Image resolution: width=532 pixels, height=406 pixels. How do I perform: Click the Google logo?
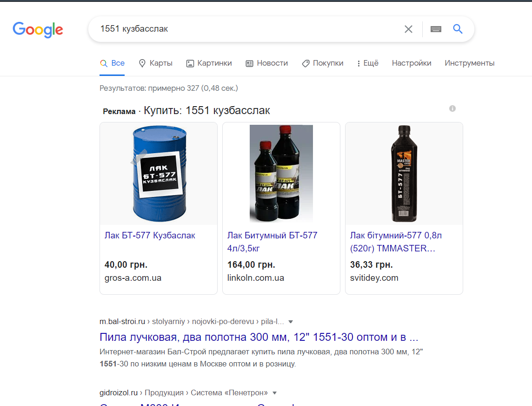(38, 29)
